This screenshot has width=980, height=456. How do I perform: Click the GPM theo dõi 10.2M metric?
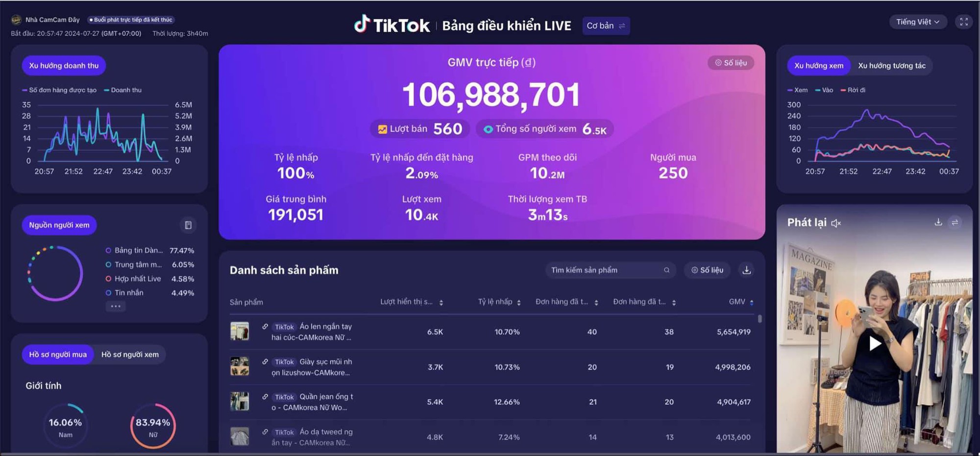click(x=547, y=166)
